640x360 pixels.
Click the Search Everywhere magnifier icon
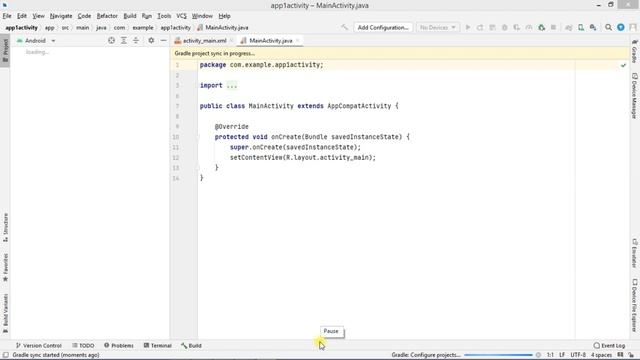(x=609, y=27)
